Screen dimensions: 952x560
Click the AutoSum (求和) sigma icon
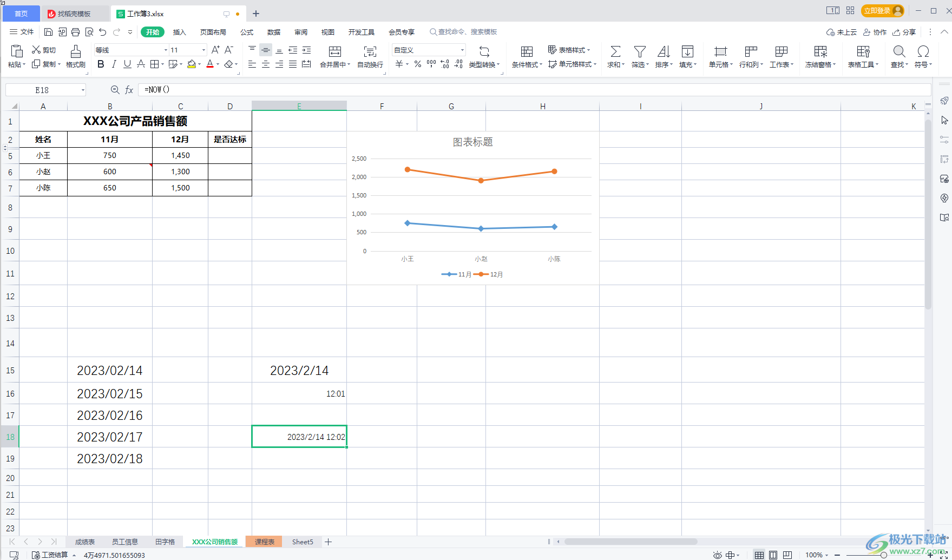point(615,52)
